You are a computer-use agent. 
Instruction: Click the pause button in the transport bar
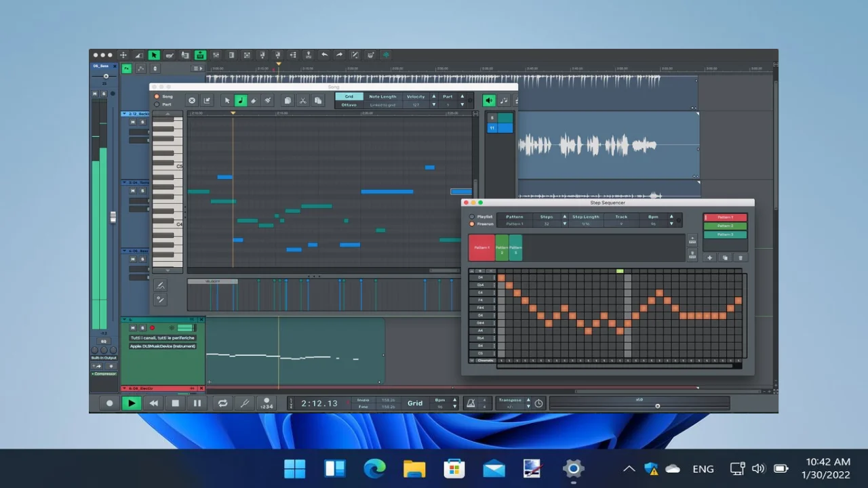click(x=197, y=403)
